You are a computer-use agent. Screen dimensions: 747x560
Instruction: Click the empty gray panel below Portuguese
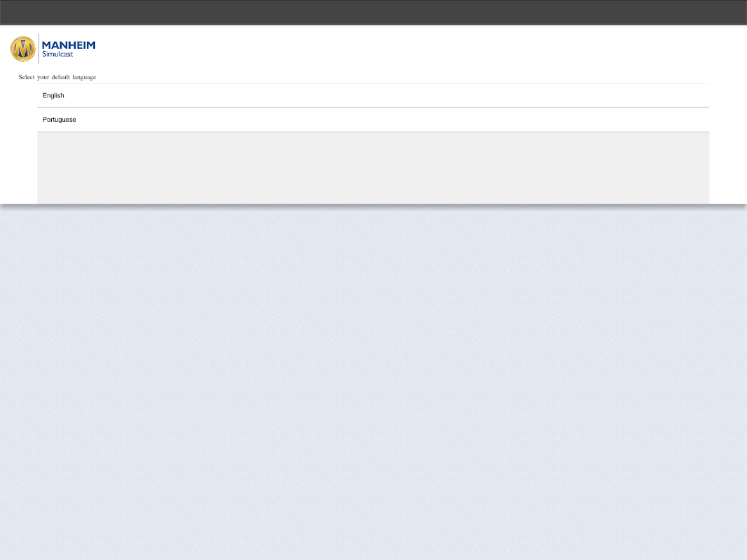(373, 168)
